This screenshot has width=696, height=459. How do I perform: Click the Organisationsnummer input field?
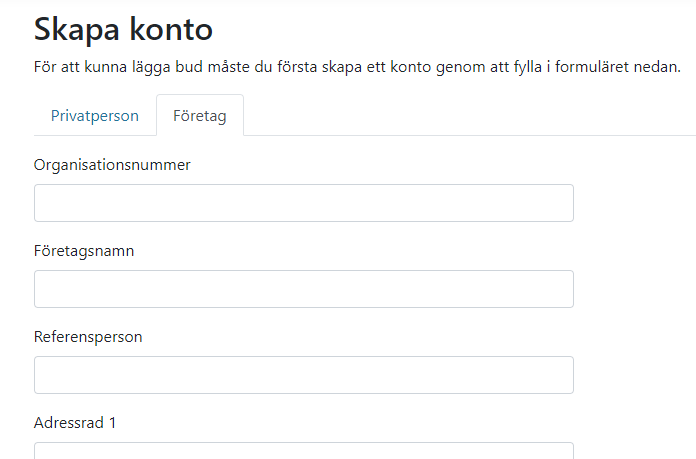pos(304,203)
